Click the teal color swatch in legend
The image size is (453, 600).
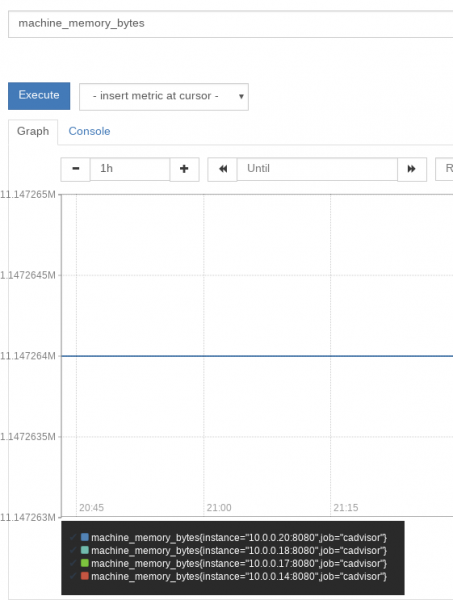point(85,550)
